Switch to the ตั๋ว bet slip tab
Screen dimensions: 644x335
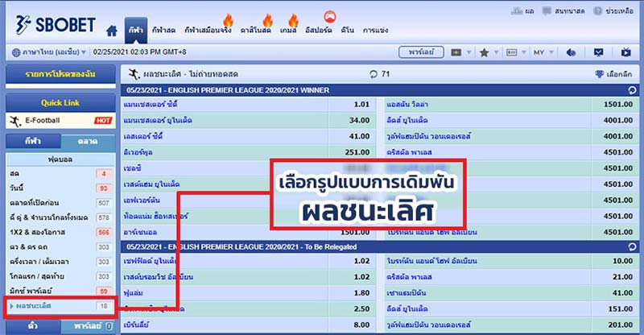(x=33, y=326)
